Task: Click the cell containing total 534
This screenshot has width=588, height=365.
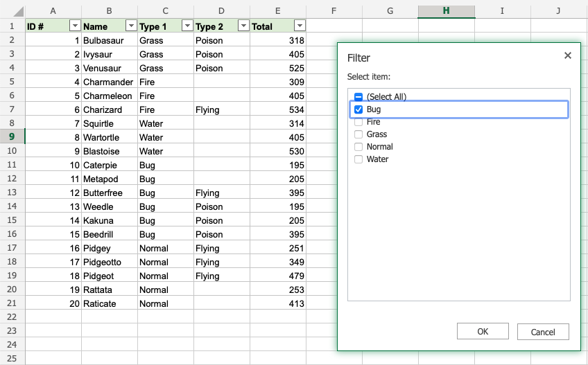Action: click(277, 109)
